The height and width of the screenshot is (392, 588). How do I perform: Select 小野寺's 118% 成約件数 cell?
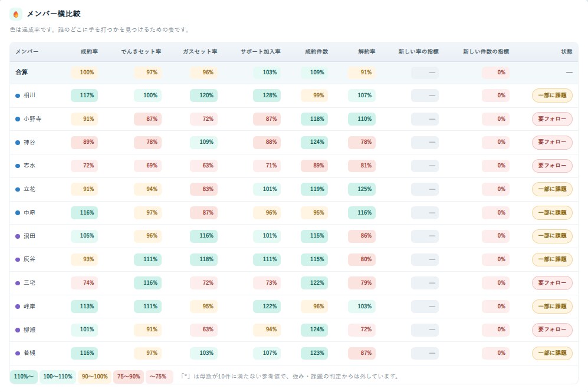pos(314,119)
